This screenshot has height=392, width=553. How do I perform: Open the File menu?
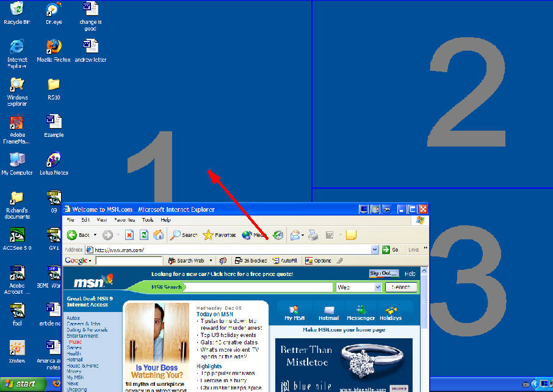click(71, 220)
